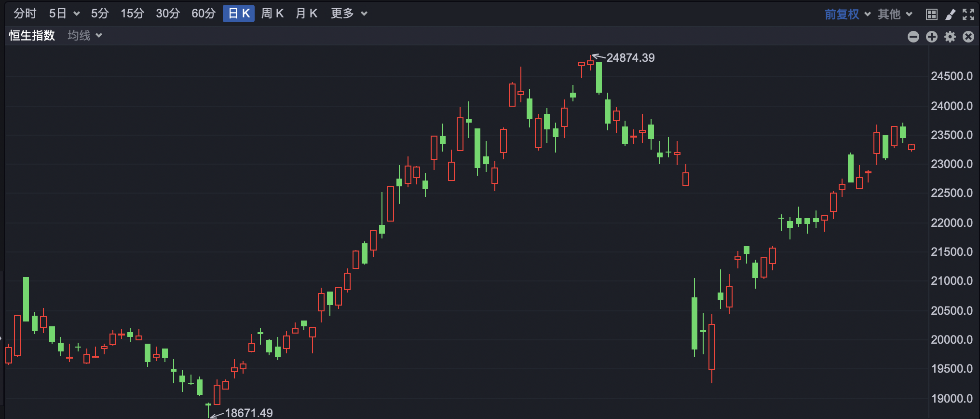Click the grid layout icon

click(931, 14)
